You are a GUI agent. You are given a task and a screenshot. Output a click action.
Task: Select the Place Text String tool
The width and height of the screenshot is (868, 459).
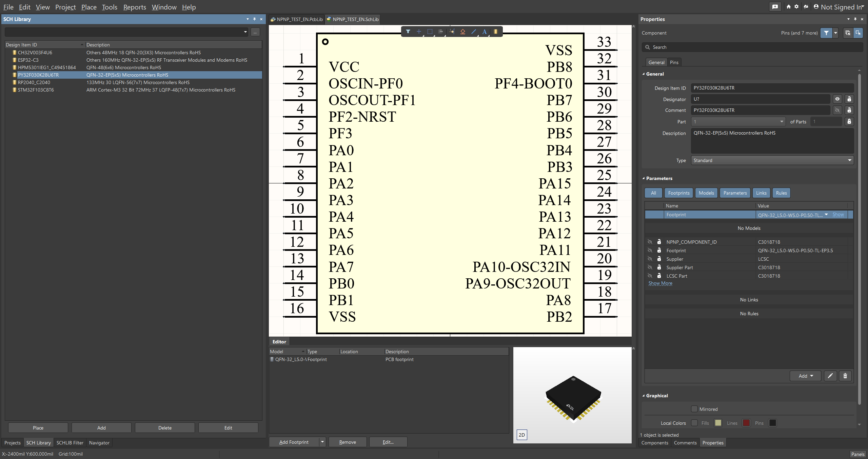[x=485, y=32]
